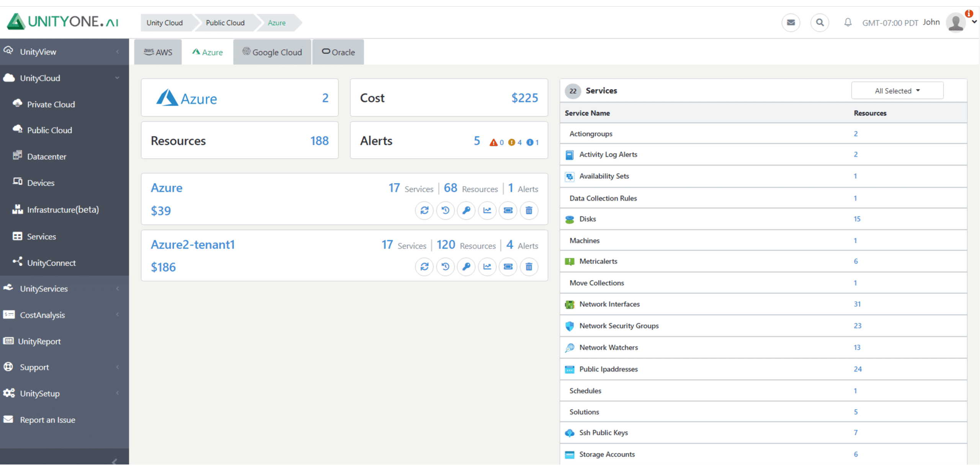Go to Unity Cloud breadcrumb
980x471 pixels.
point(165,23)
